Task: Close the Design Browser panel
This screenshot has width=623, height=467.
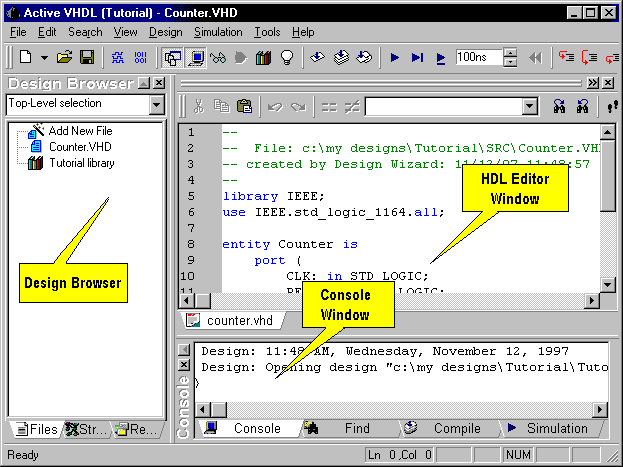Action: coord(160,83)
